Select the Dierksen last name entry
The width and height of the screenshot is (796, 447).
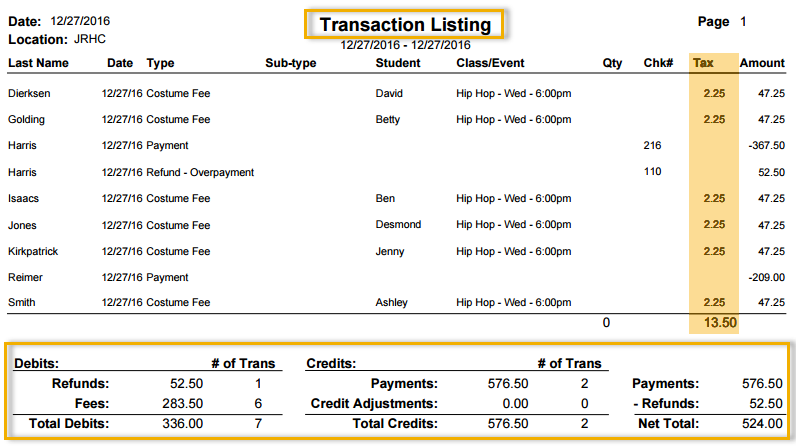pos(29,93)
